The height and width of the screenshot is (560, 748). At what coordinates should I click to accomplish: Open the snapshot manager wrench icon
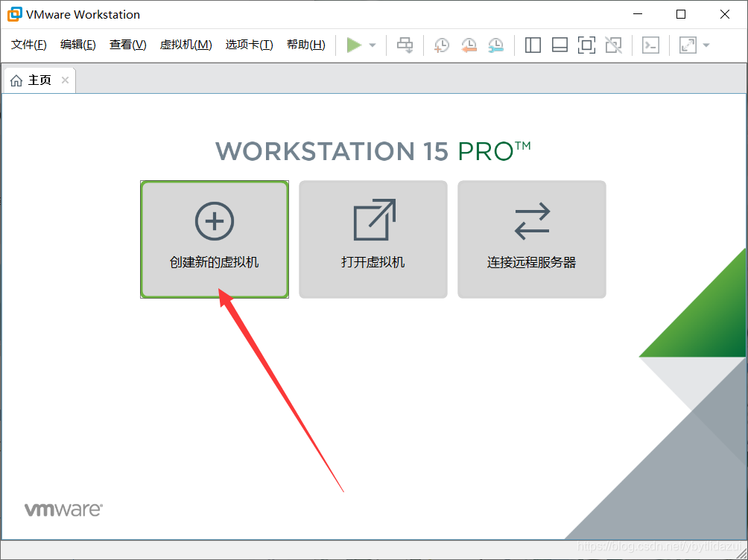pyautogui.click(x=496, y=45)
